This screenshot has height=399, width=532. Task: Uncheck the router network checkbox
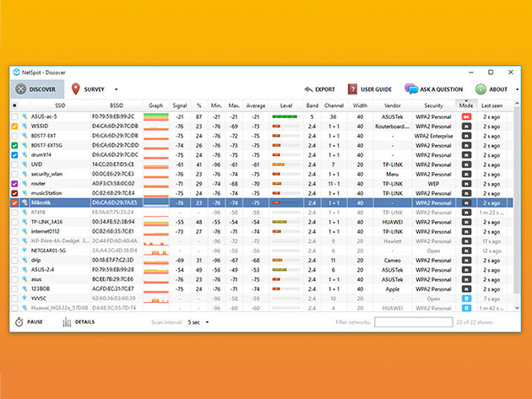click(x=14, y=184)
